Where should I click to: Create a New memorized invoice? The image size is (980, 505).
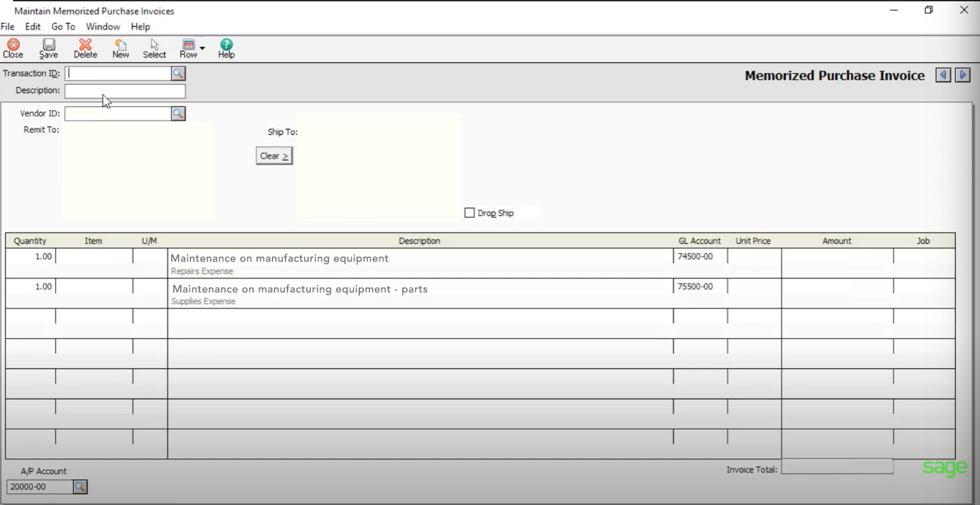120,47
